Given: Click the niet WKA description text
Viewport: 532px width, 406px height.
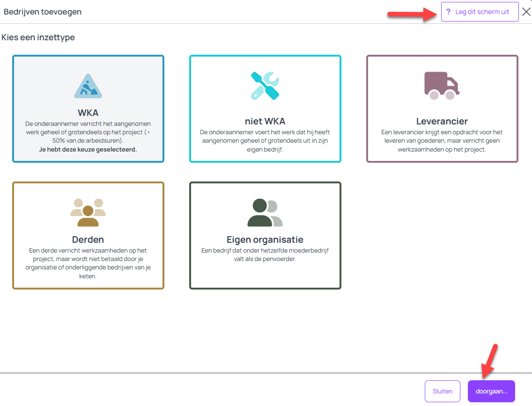Looking at the screenshot, I should pos(265,141).
